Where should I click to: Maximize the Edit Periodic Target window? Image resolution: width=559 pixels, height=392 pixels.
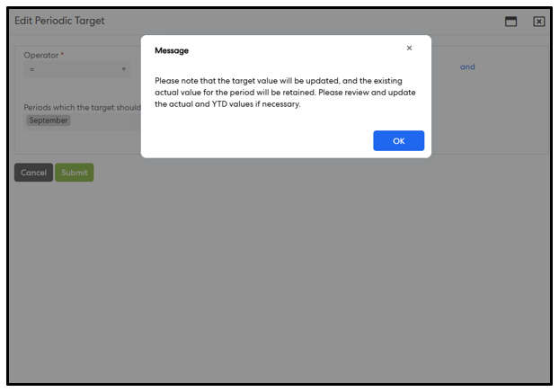[510, 22]
